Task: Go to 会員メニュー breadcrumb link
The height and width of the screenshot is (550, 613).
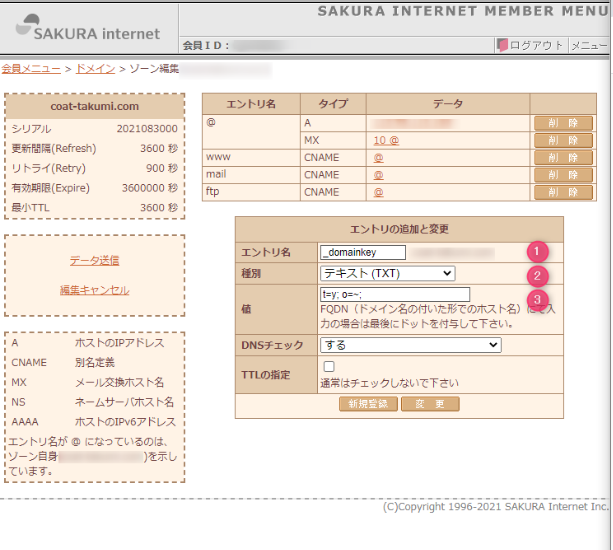Action: (x=30, y=69)
